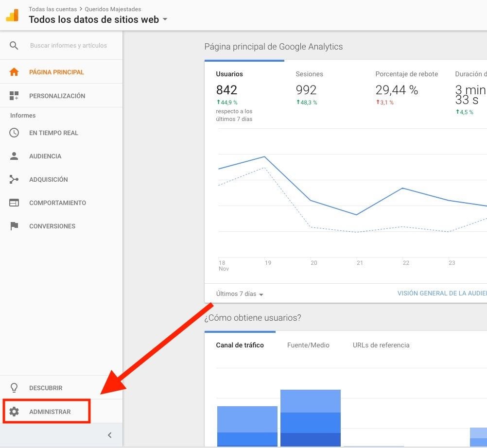The image size is (487, 448).
Task: Click the search magnifier icon
Action: 14,46
